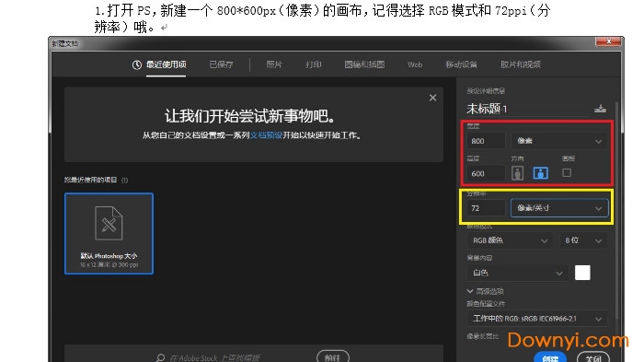Viewport: 644px width, 362px height.
Task: Select landscape orientation icon
Action: 541,173
